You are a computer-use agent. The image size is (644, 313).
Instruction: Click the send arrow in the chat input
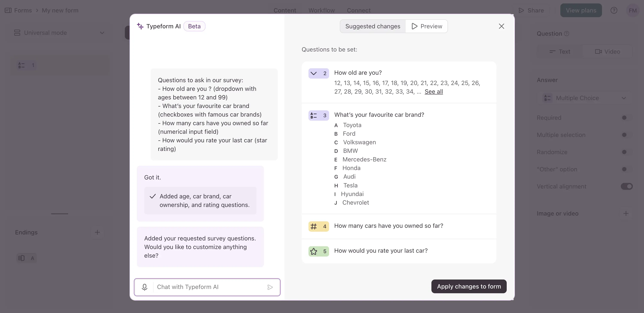tap(270, 287)
